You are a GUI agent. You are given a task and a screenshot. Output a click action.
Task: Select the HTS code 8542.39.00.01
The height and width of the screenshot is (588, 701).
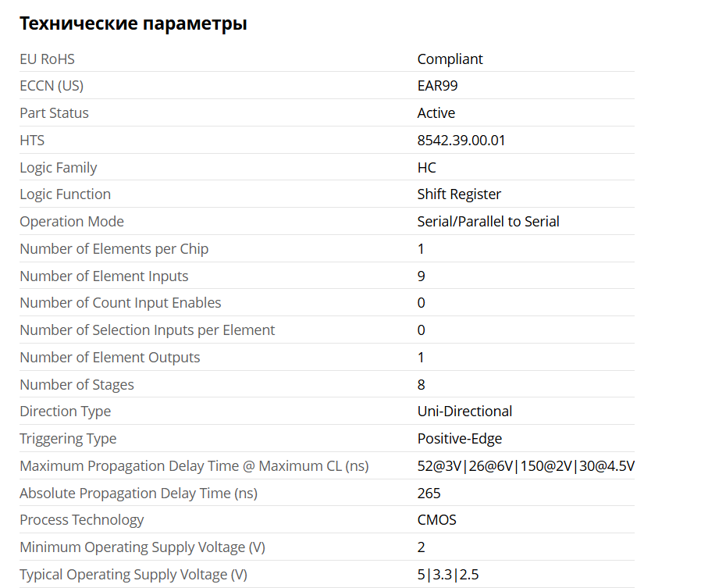[x=461, y=141]
